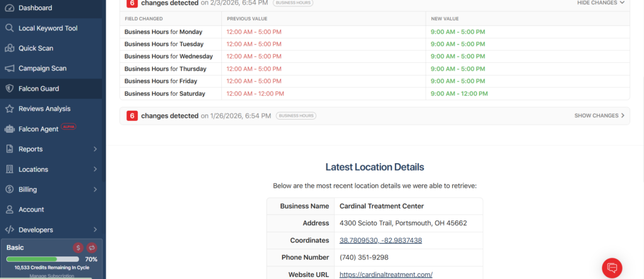Expand the Reports submenu
The image size is (644, 279).
pos(95,149)
